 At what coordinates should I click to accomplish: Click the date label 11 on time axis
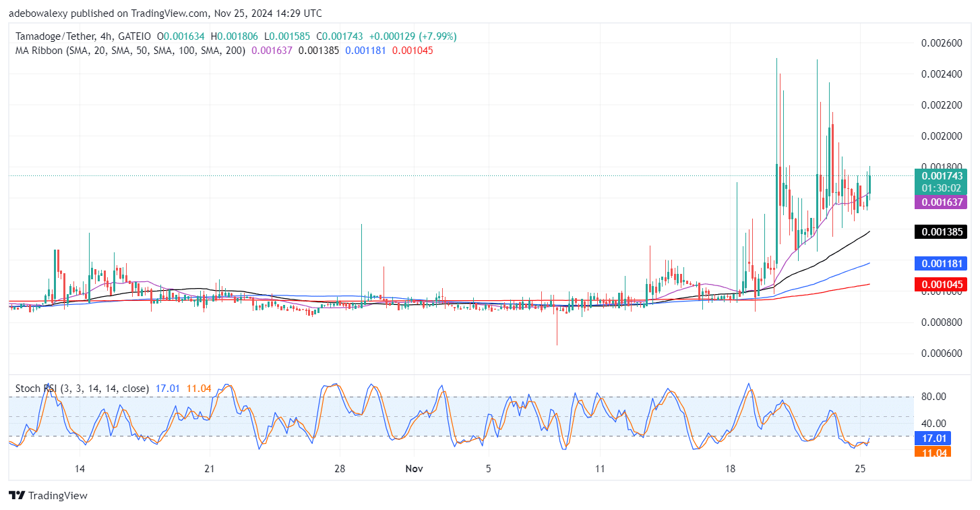click(x=599, y=469)
